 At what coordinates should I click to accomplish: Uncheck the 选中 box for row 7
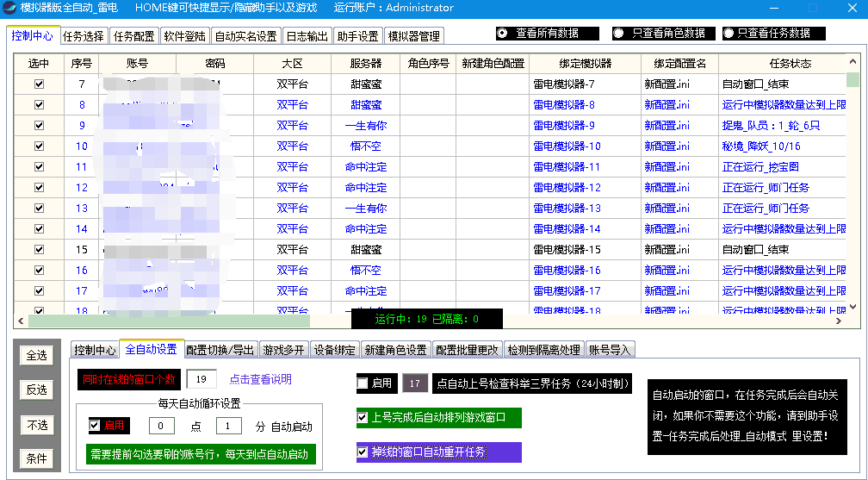[x=39, y=84]
